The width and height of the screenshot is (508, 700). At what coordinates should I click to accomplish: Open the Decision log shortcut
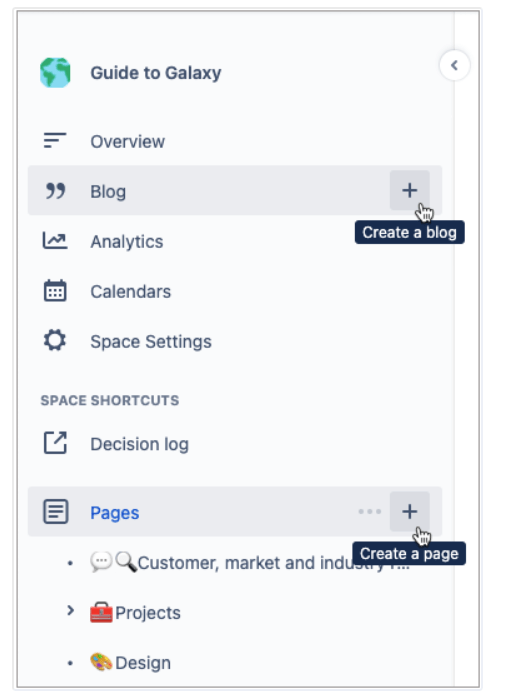click(139, 444)
